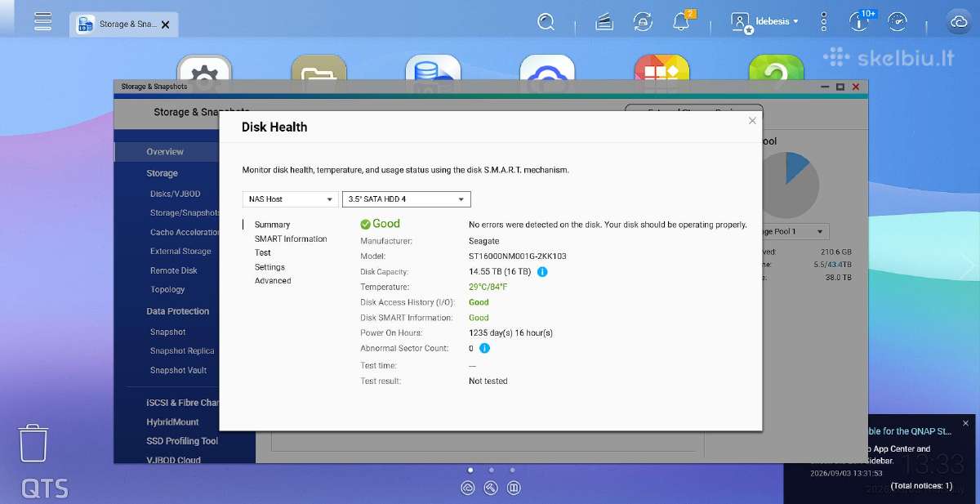Select Remote Disk in the sidebar

point(173,270)
